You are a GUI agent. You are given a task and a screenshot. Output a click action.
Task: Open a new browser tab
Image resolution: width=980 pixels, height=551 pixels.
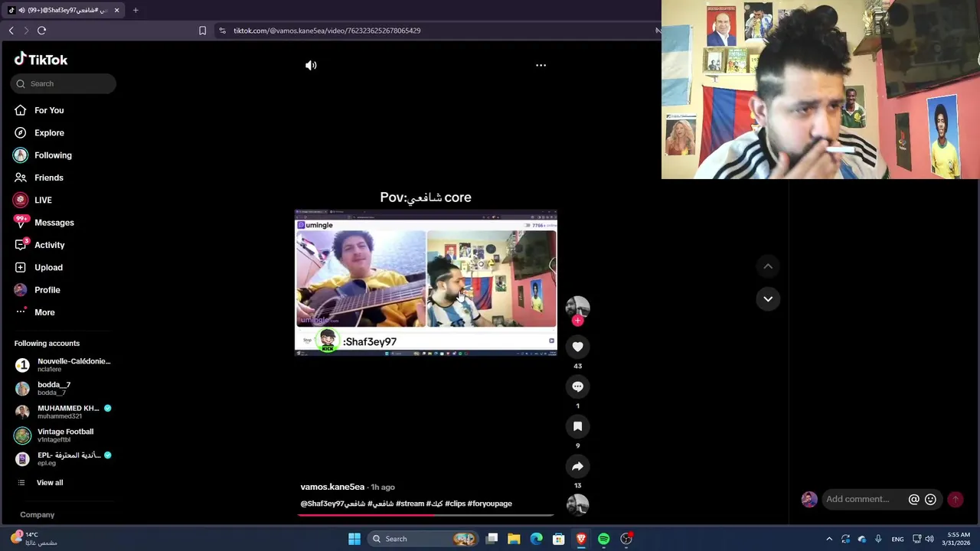136,10
